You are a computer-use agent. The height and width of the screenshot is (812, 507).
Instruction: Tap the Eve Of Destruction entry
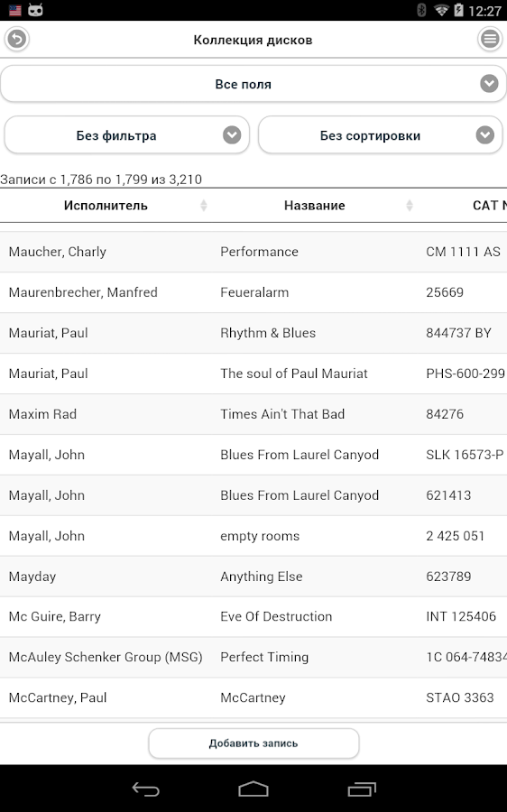[x=276, y=616]
